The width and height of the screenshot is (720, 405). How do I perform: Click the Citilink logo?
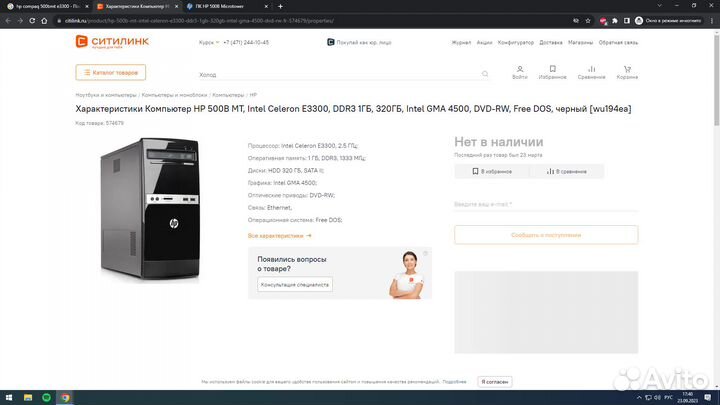[x=112, y=41]
